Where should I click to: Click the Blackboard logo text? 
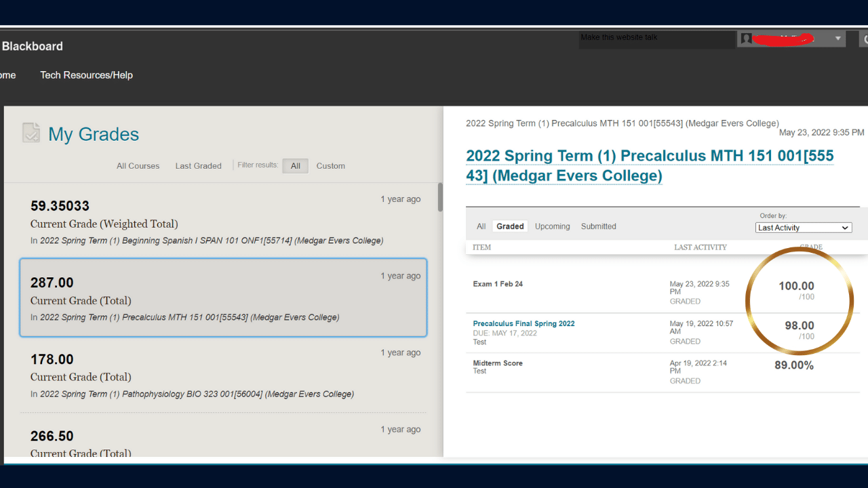(x=32, y=46)
